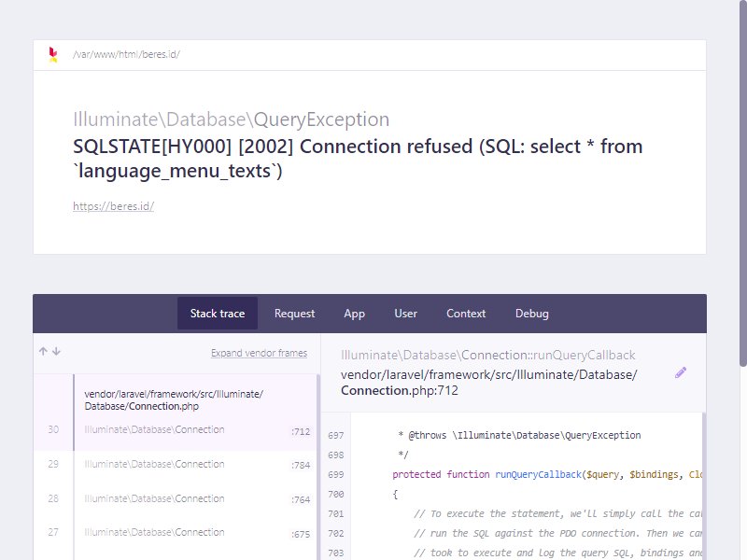The width and height of the screenshot is (747, 560).
Task: Click code line 703 comment text
Action: point(557,553)
